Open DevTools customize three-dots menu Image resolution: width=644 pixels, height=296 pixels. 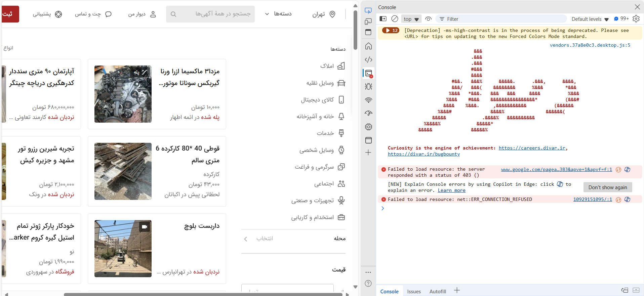click(368, 272)
